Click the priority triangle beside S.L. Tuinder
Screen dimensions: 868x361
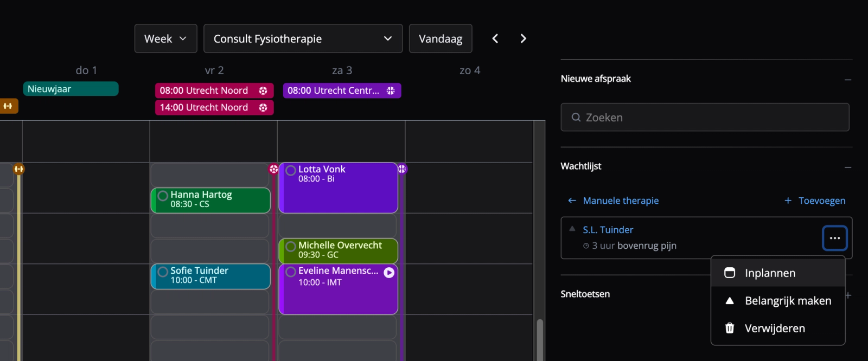(x=572, y=229)
